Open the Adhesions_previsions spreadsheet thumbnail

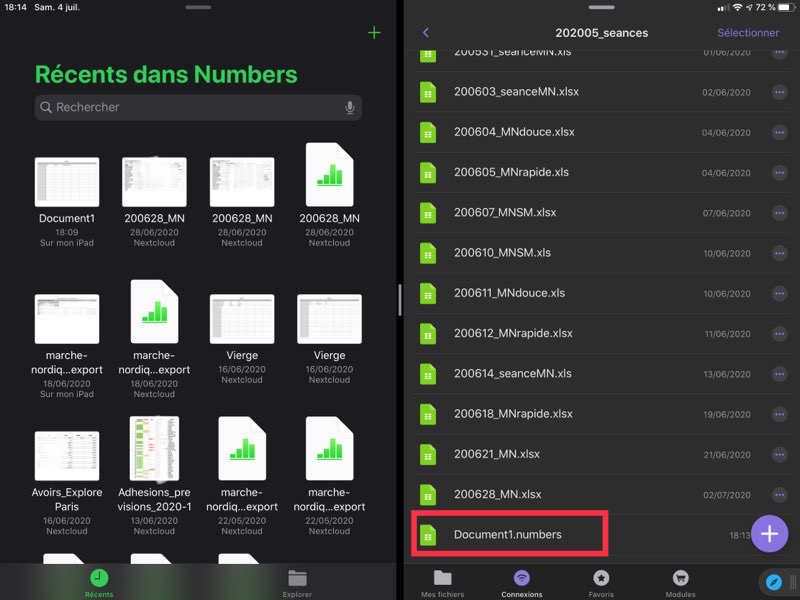click(154, 448)
